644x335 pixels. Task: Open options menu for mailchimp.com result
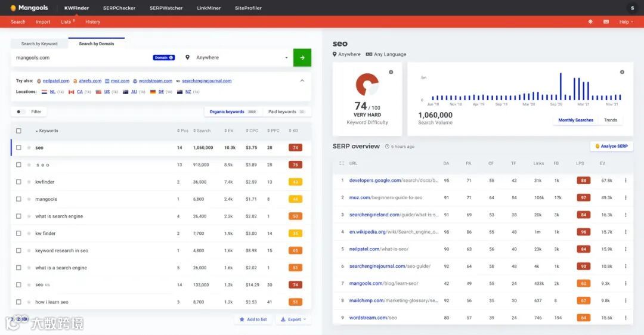tap(626, 300)
